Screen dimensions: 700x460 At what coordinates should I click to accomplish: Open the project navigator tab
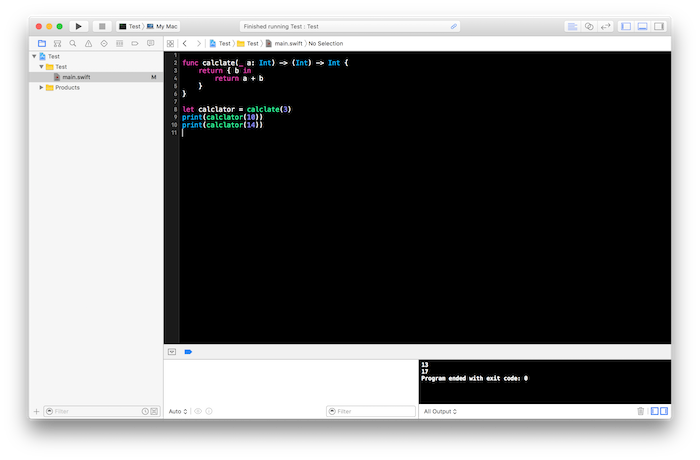click(x=42, y=43)
